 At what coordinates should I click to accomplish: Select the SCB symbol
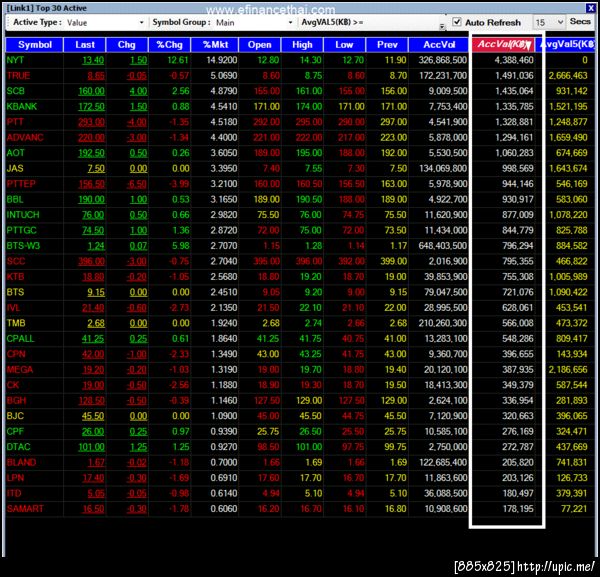point(15,91)
